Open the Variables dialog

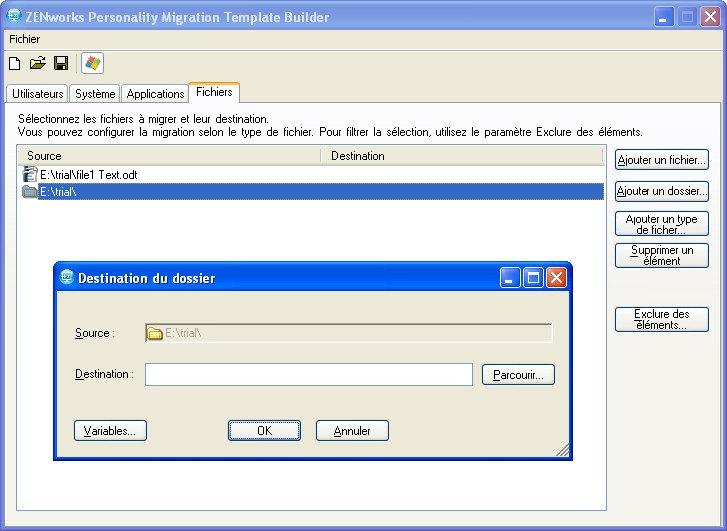(x=110, y=431)
